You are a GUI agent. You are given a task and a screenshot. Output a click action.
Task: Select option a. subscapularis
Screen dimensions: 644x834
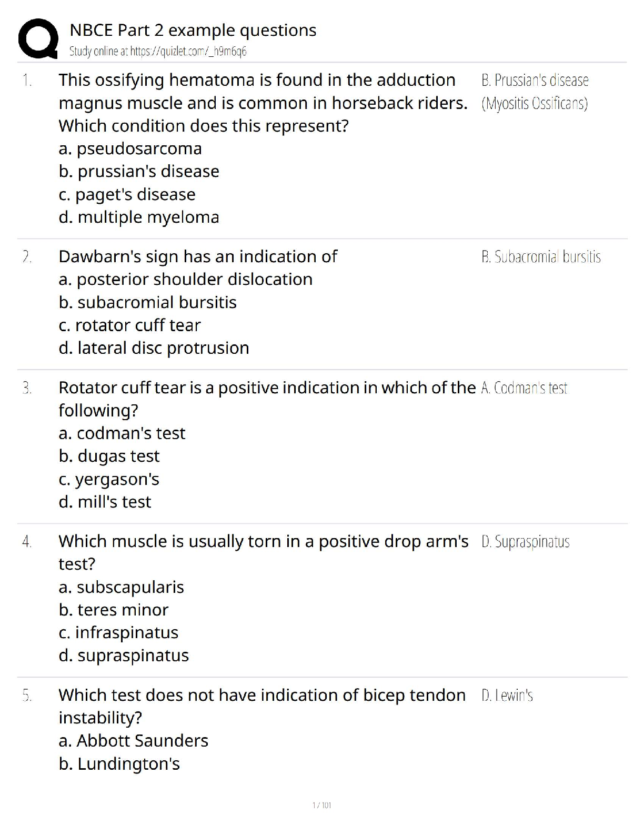(x=122, y=587)
